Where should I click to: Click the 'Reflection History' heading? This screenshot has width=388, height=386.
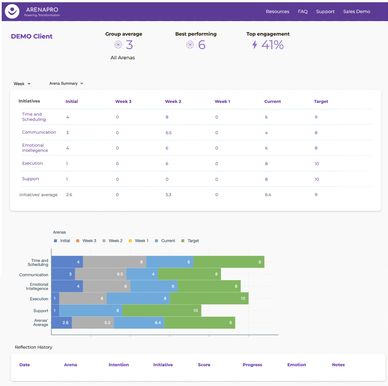[33, 347]
